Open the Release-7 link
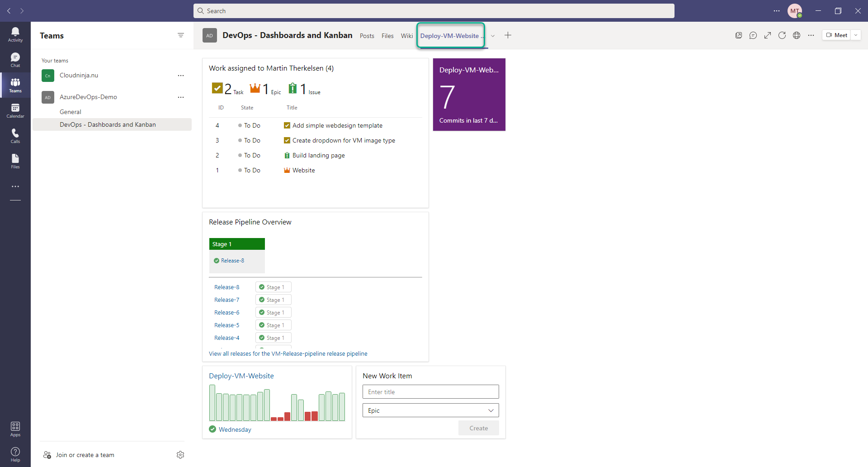 (227, 300)
